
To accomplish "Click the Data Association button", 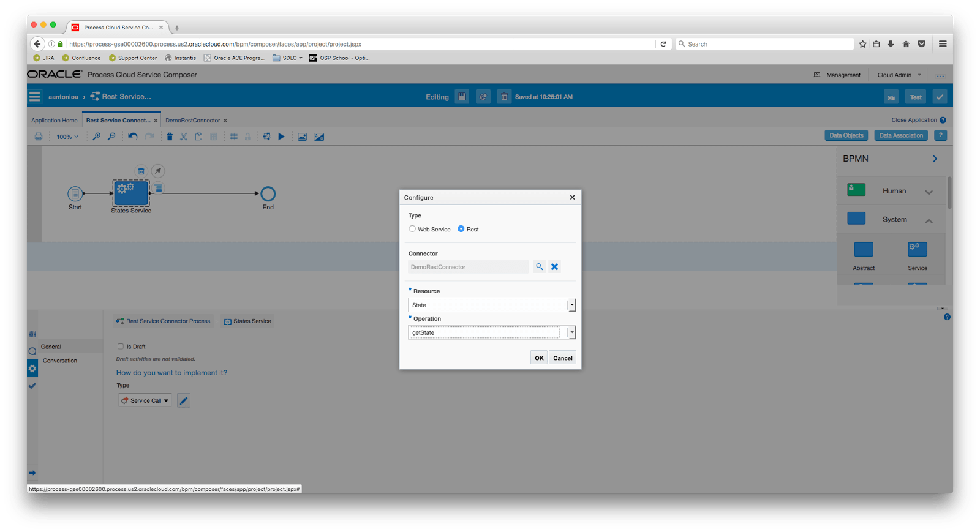I will [x=901, y=135].
